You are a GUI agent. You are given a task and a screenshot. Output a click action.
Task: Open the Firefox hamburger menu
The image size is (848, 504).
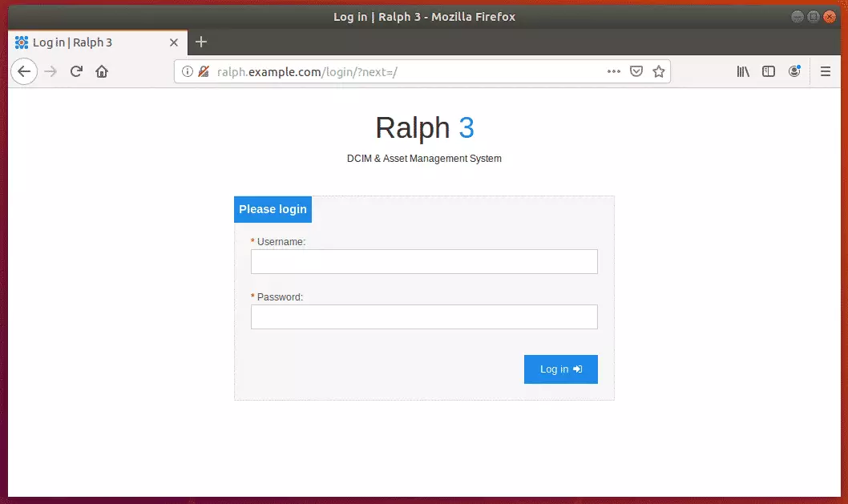825,71
